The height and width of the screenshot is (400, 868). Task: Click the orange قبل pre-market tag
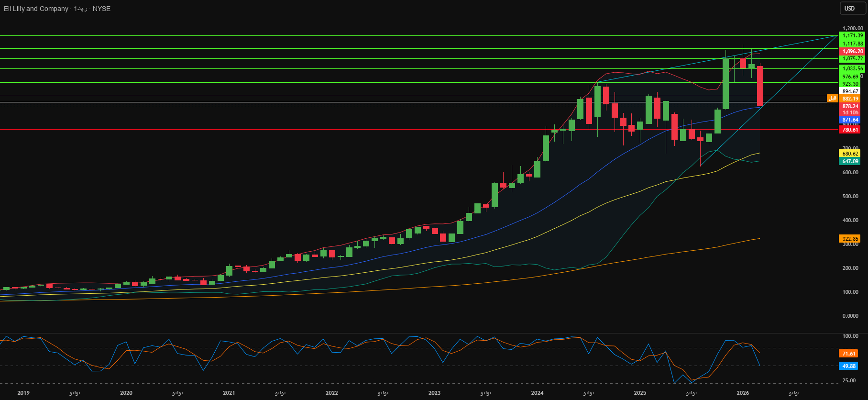(x=833, y=99)
